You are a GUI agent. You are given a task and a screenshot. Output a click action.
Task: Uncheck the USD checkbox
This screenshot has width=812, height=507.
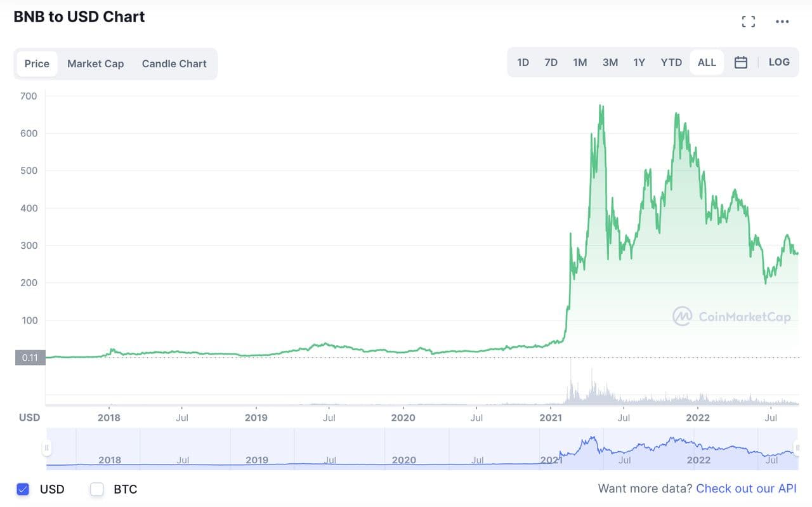click(23, 489)
